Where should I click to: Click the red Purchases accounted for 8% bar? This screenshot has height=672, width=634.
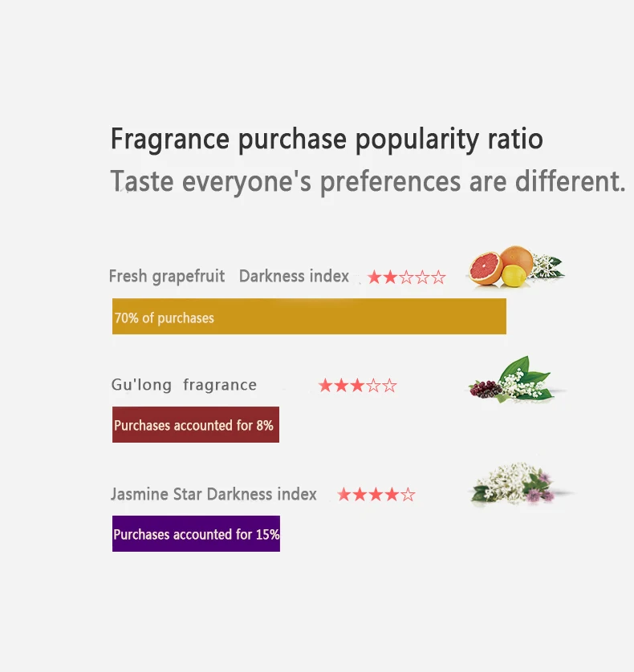(x=196, y=424)
